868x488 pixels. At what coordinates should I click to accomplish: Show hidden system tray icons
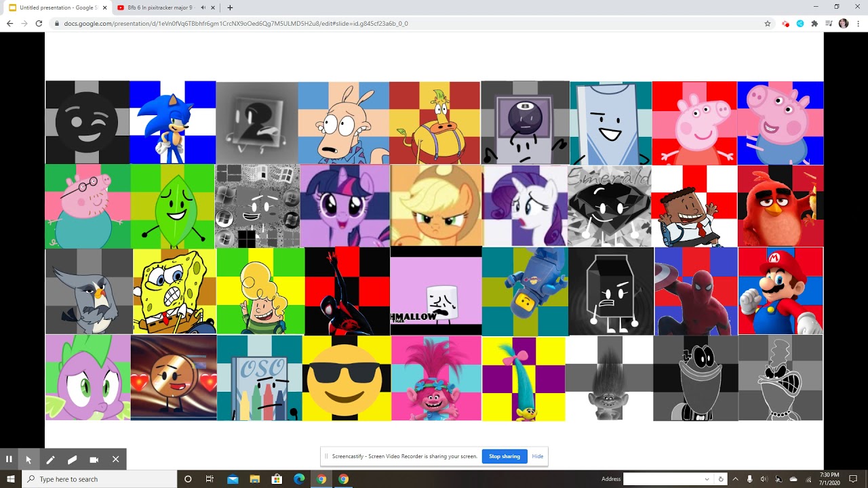735,479
